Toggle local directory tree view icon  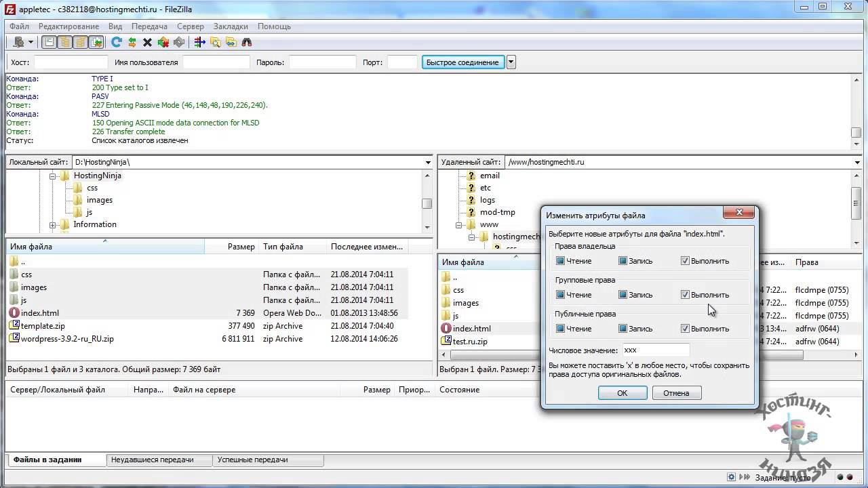click(x=65, y=42)
